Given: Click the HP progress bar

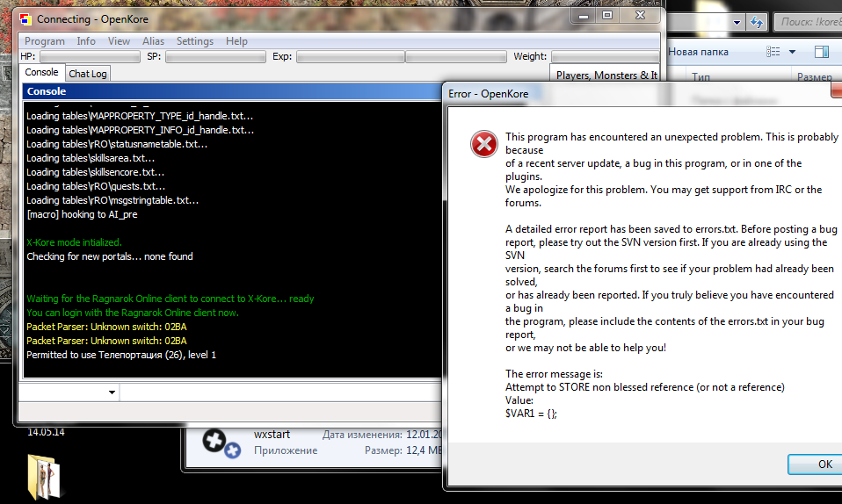Looking at the screenshot, I should [x=90, y=56].
